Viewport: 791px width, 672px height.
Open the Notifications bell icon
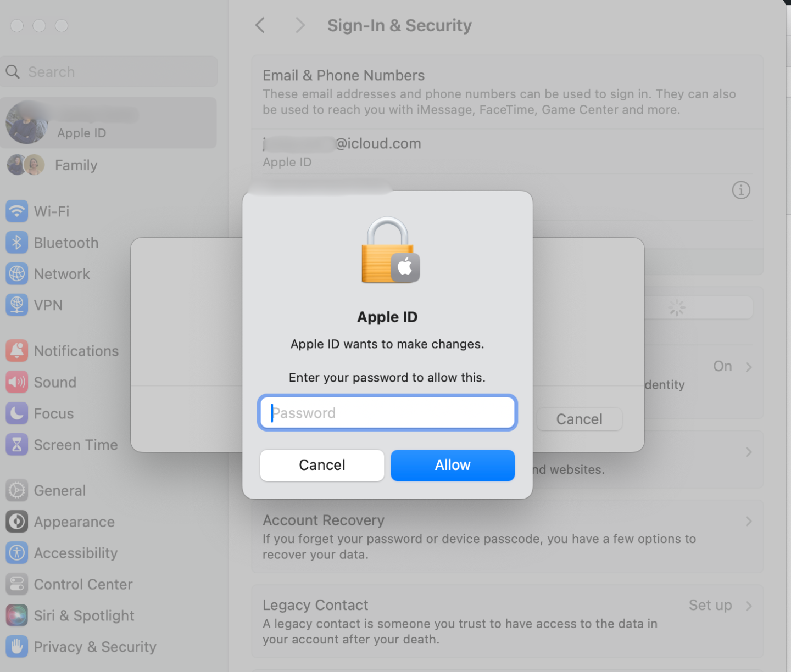[x=17, y=351]
